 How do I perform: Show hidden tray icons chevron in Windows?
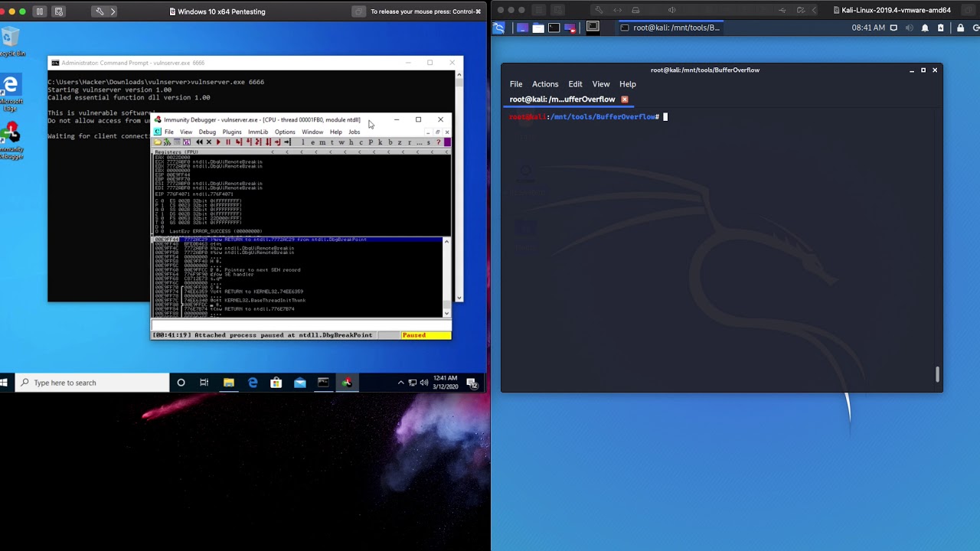point(400,383)
